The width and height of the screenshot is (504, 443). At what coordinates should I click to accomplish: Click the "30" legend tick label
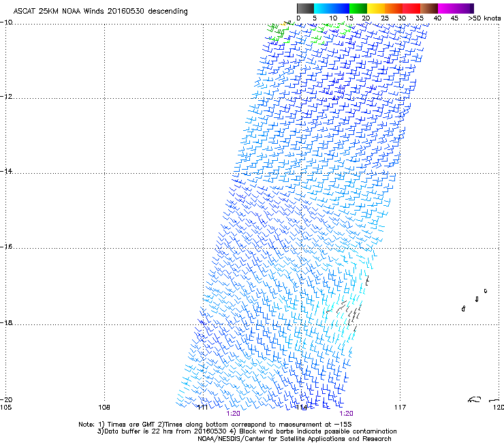pyautogui.click(x=402, y=18)
